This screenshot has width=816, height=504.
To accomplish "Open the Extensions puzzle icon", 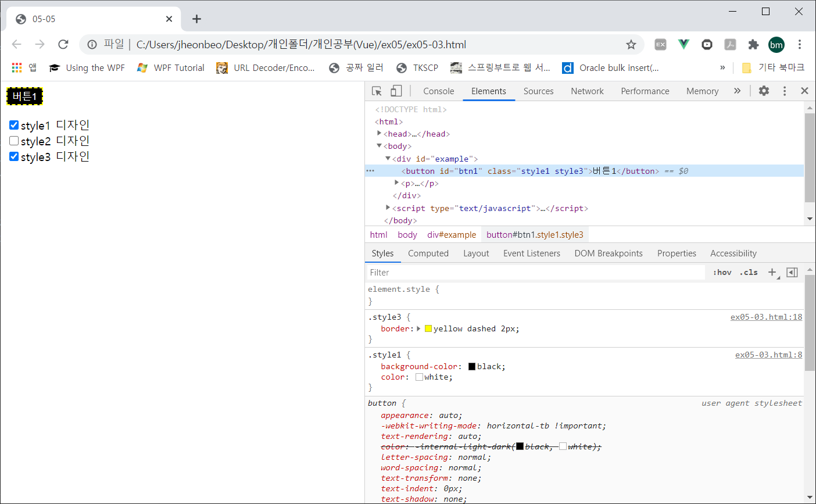I will pos(753,44).
